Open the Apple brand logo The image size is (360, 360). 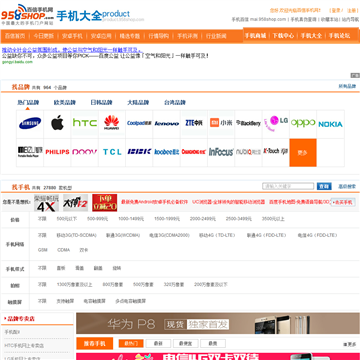(57, 124)
